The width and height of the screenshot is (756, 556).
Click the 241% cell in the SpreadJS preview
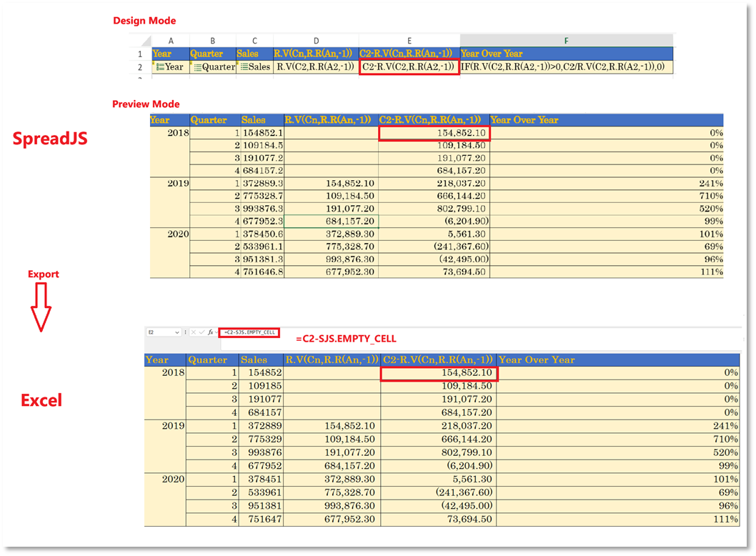point(607,183)
